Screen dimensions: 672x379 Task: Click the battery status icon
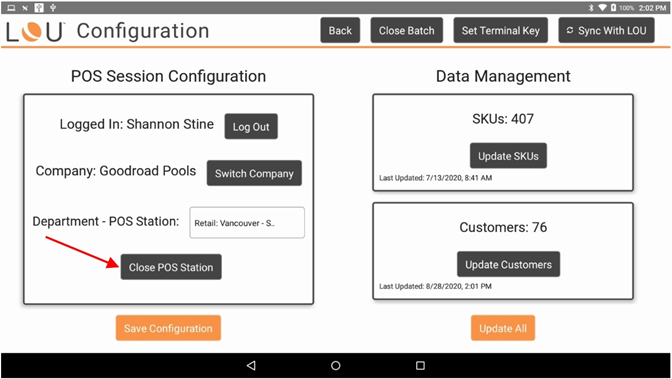click(613, 8)
